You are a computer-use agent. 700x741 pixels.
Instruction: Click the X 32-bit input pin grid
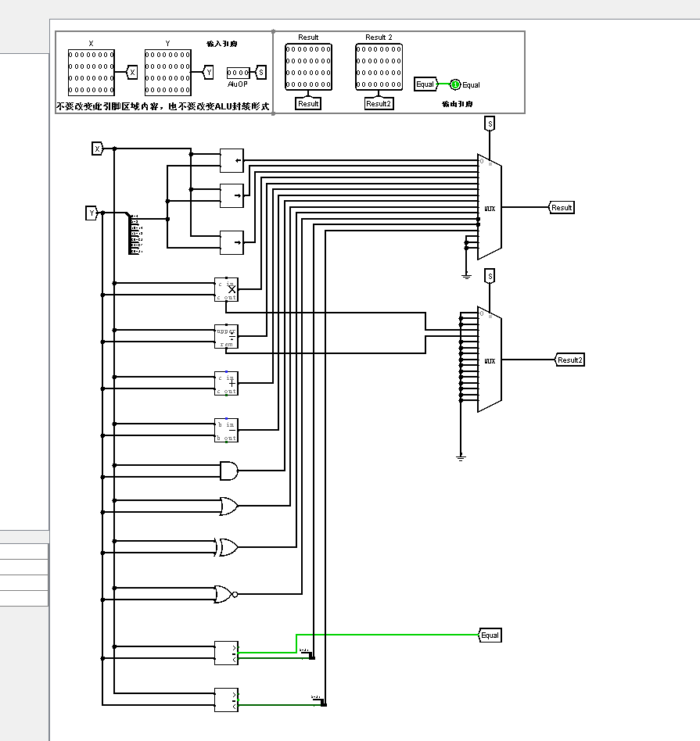point(92,73)
